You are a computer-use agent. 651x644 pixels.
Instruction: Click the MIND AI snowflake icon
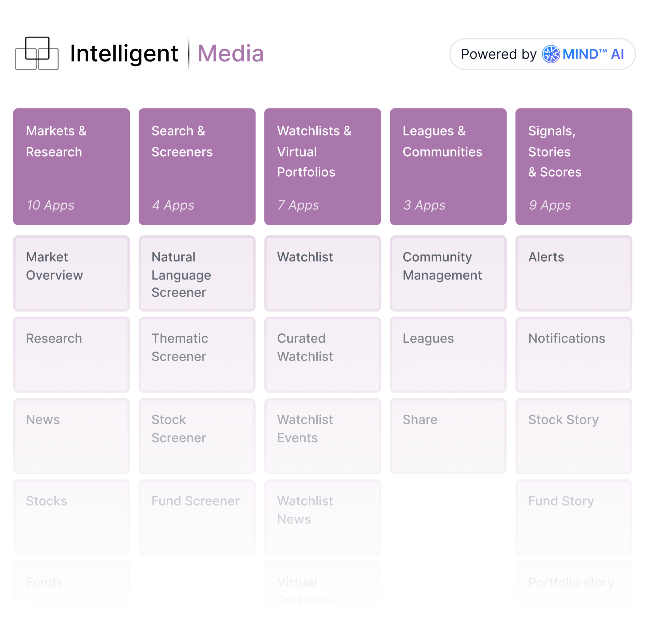(x=551, y=54)
